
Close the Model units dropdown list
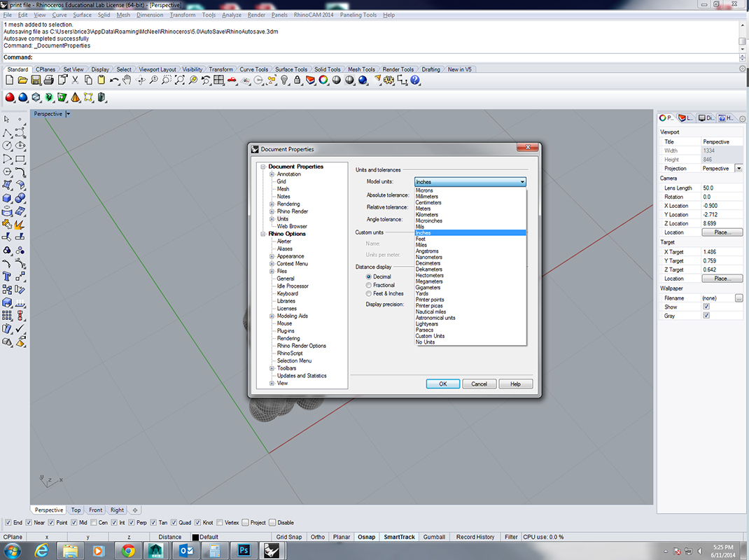click(522, 182)
